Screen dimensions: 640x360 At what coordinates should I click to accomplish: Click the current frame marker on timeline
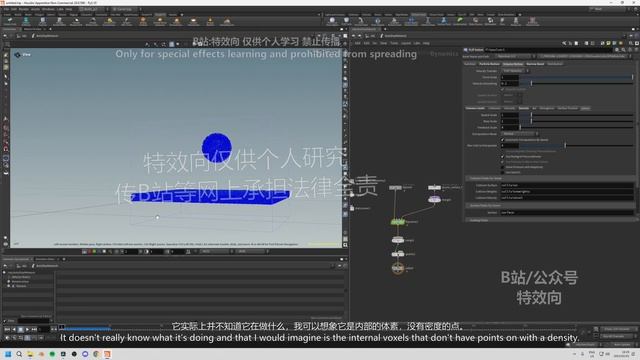click(62, 327)
